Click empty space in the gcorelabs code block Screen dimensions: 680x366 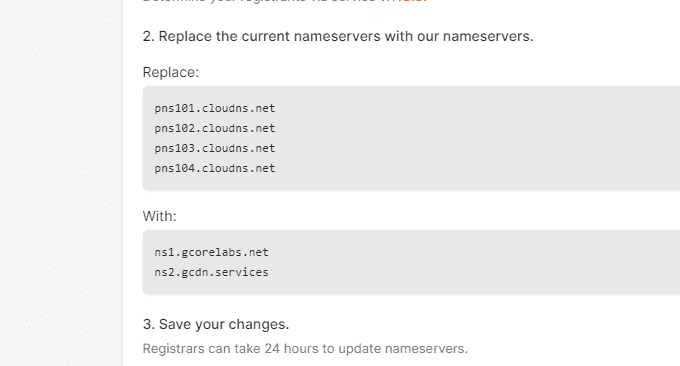click(x=477, y=262)
